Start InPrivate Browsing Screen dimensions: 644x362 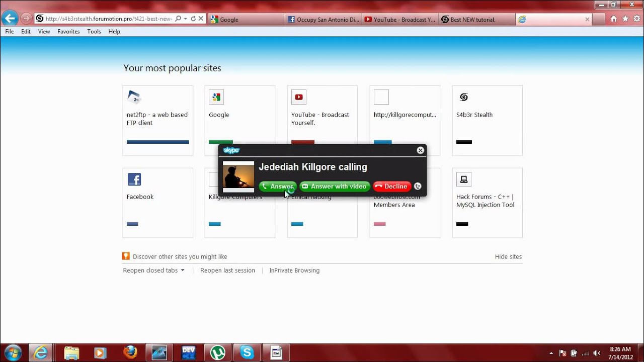pos(294,270)
